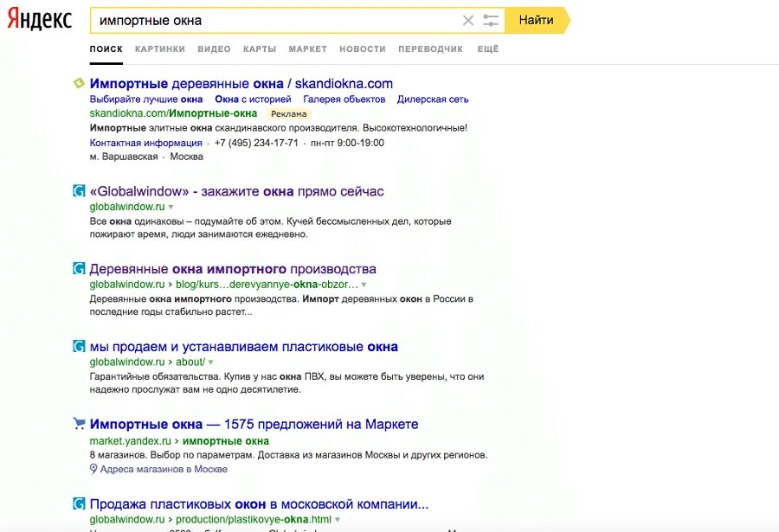The width and height of the screenshot is (779, 532).
Task: Click импортные окна breadcrumb after market.yandex.ru
Action: (x=226, y=440)
